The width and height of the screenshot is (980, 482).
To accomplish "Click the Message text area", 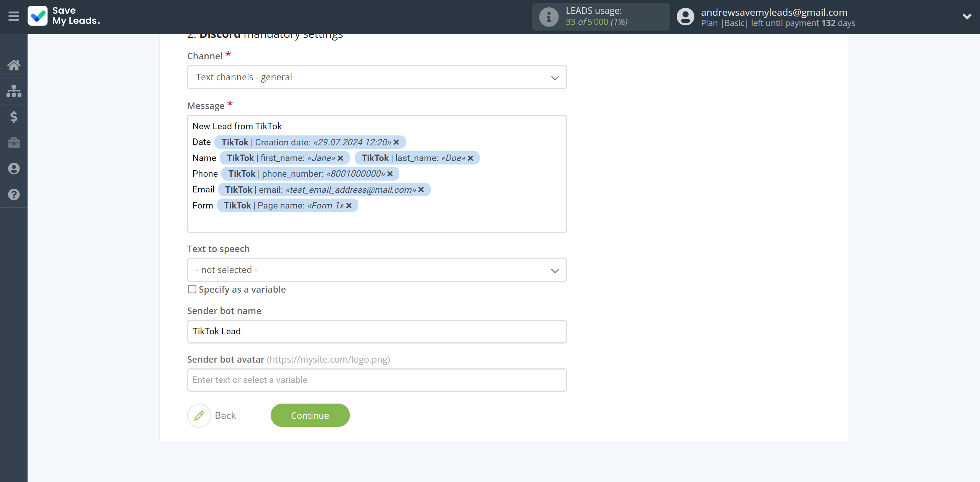I will [377, 174].
